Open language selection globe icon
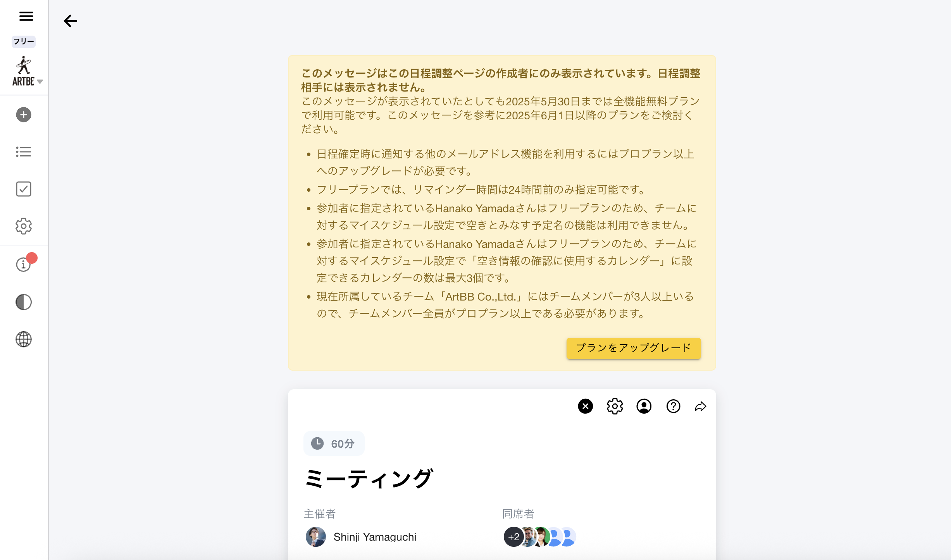The height and width of the screenshot is (560, 951). [x=24, y=339]
